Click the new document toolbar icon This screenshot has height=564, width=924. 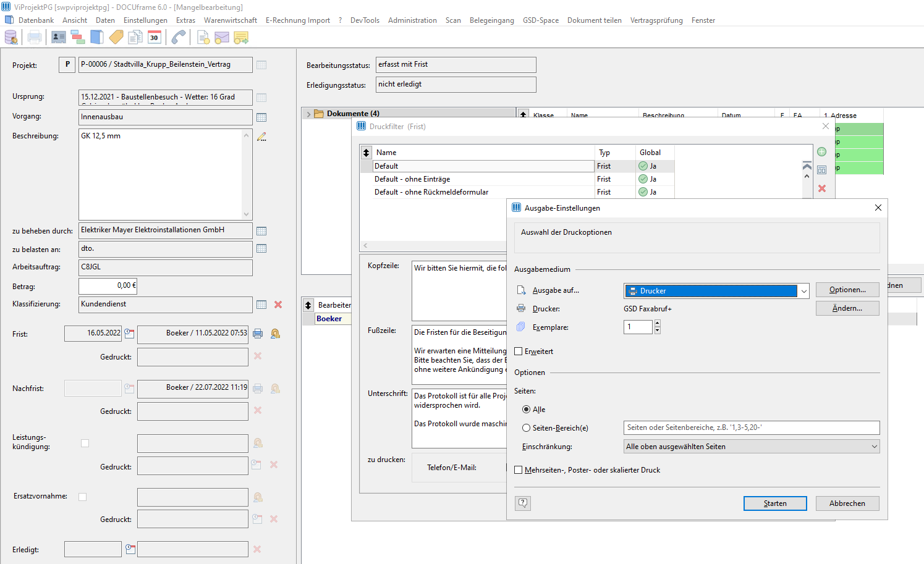tap(203, 38)
